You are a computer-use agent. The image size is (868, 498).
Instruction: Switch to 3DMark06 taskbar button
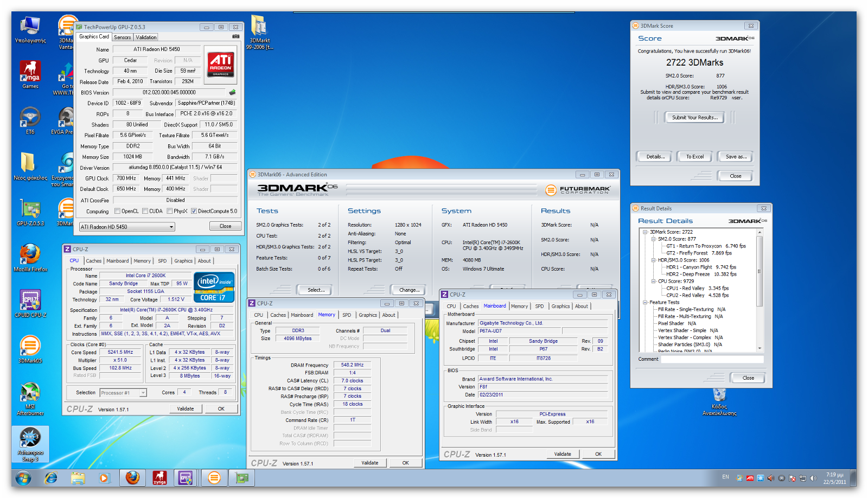click(x=214, y=478)
